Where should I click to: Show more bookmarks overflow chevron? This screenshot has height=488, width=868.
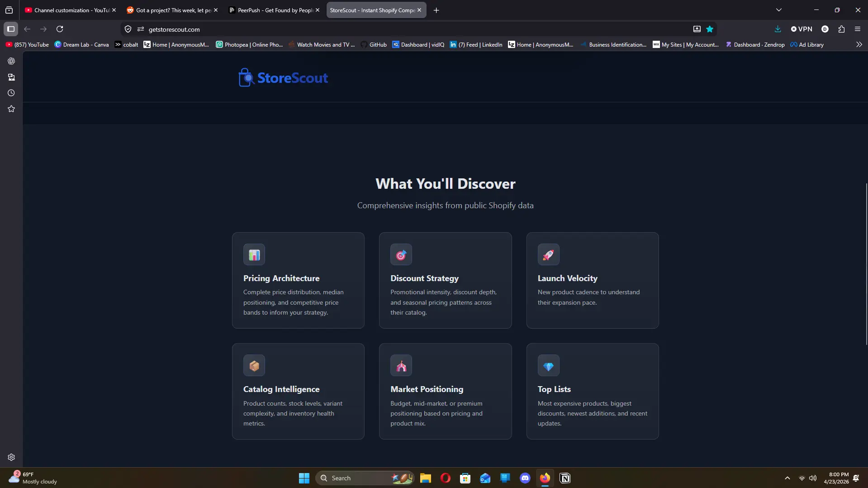click(x=859, y=44)
